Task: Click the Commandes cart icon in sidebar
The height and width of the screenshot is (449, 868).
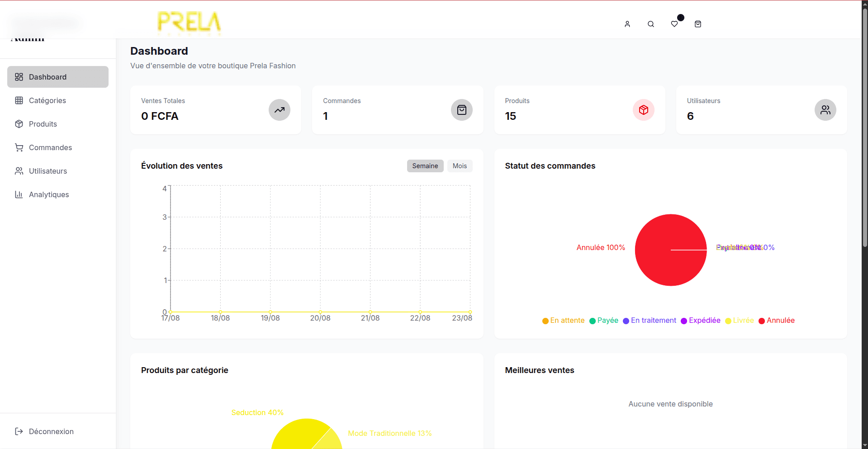Action: 19,147
